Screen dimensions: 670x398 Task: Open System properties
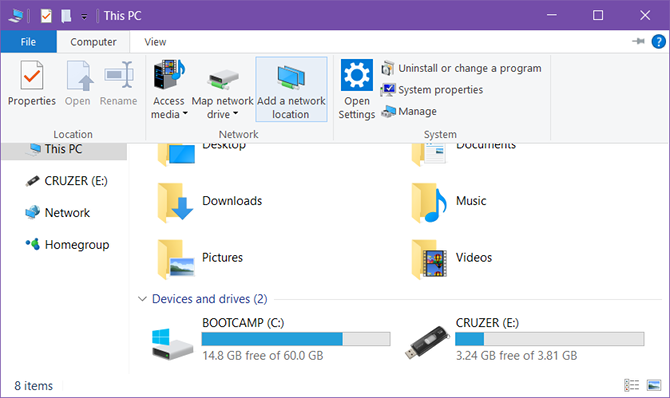(x=432, y=90)
